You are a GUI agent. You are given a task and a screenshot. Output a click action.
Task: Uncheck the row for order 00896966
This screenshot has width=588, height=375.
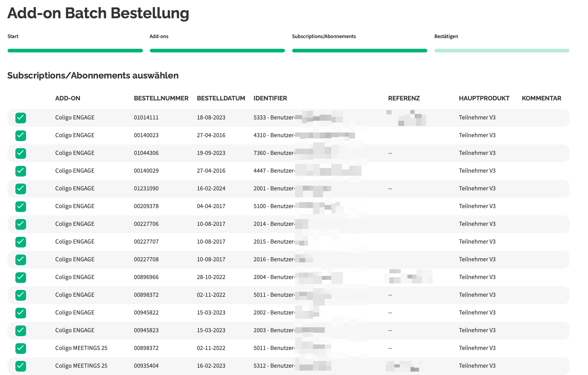21,277
